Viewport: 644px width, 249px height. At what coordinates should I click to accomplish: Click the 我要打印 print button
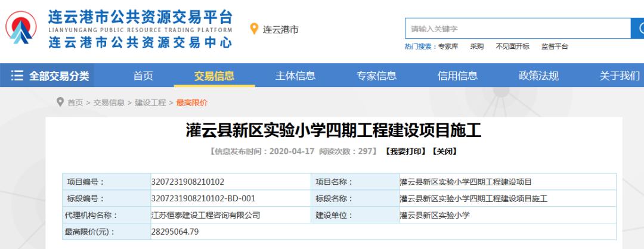point(406,151)
